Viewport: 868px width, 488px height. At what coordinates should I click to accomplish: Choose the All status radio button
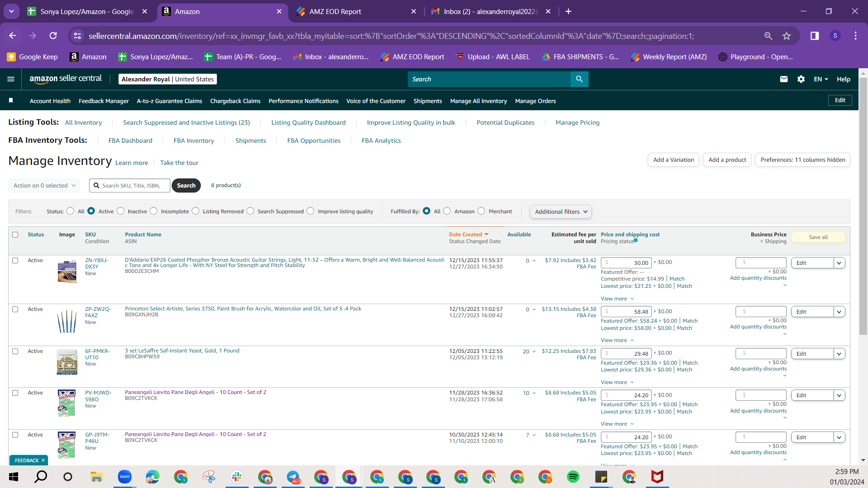(70, 211)
